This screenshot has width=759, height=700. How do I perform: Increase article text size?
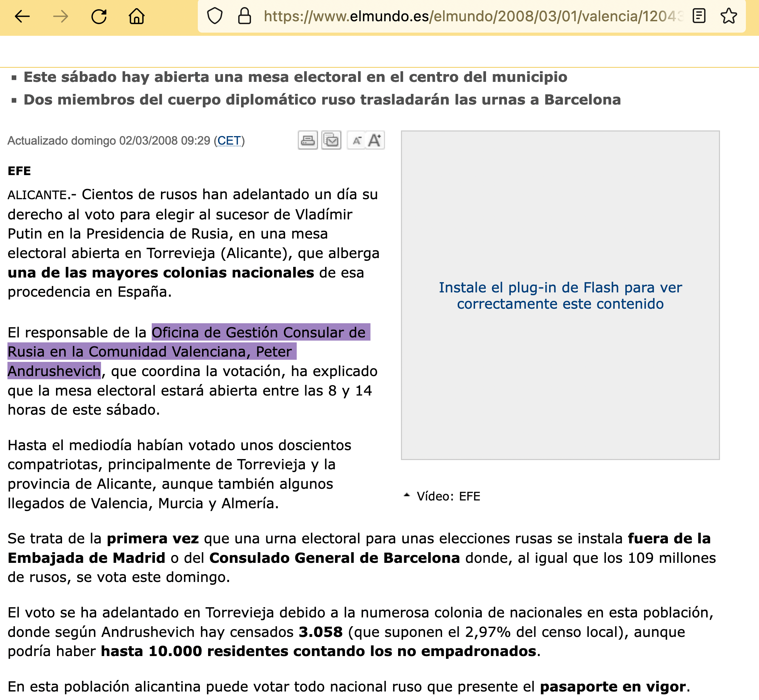click(x=375, y=140)
